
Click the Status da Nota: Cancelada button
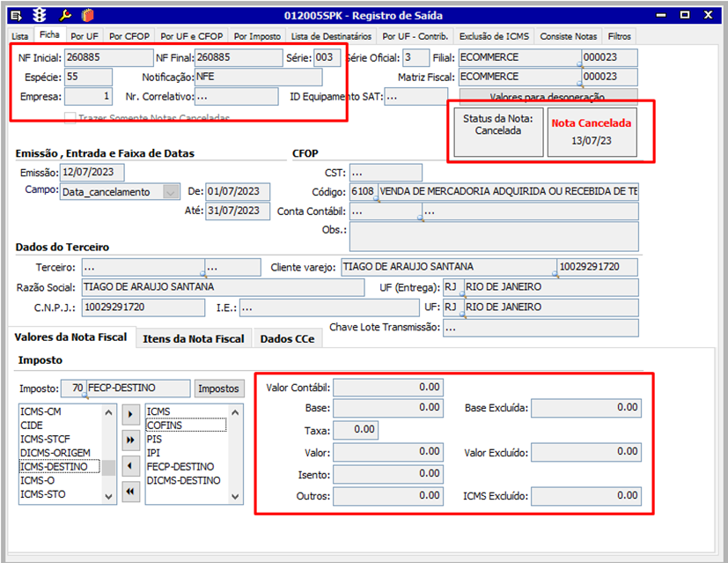pyautogui.click(x=498, y=132)
